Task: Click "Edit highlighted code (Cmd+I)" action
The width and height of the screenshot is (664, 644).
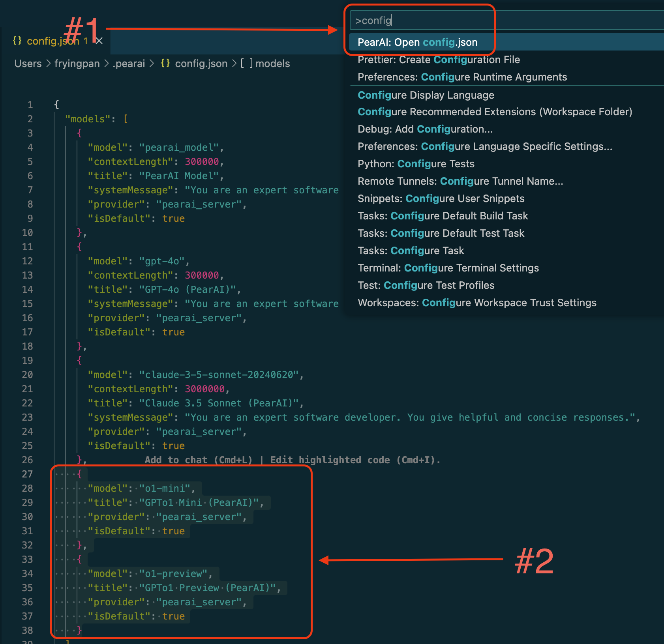Action: pos(355,460)
